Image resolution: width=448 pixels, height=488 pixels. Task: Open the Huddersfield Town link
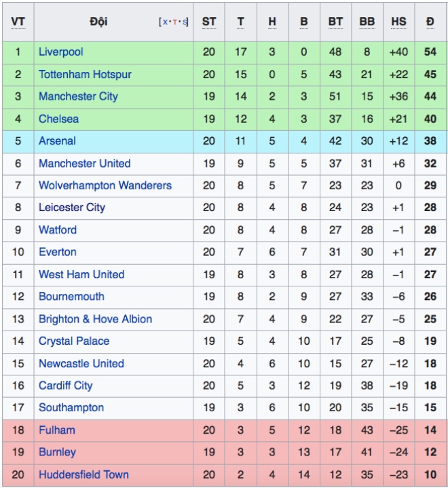(83, 474)
